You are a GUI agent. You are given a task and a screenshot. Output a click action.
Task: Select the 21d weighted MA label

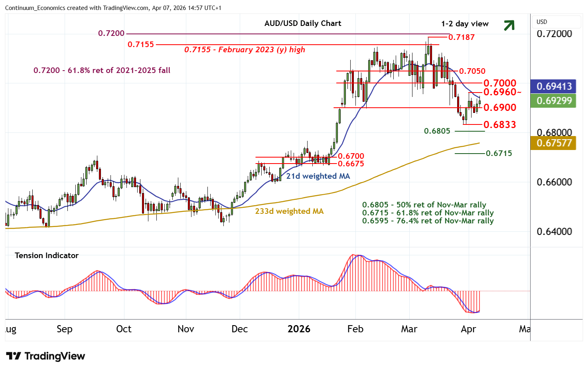tap(318, 176)
